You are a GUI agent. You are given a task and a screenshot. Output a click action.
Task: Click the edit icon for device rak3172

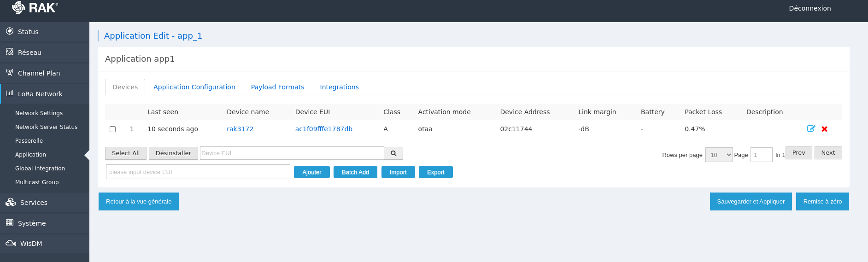click(811, 129)
